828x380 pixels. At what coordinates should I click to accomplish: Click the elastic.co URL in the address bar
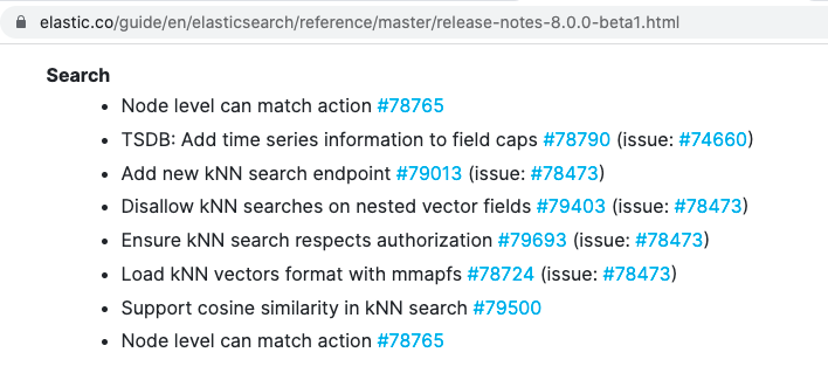point(359,23)
